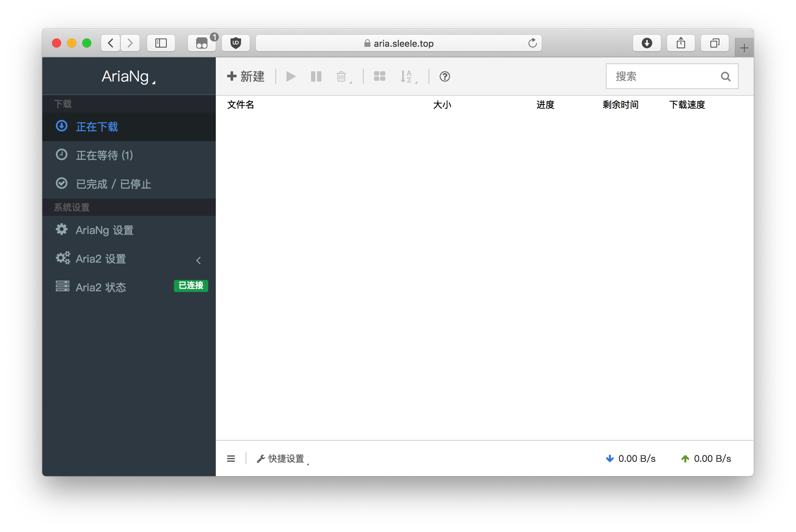Click the waiting clock sidebar icon

[61, 155]
